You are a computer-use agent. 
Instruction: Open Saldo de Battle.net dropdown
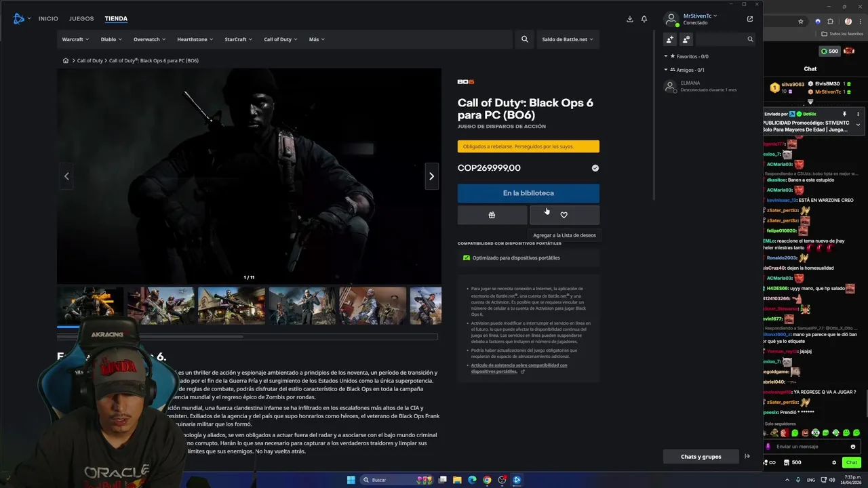point(568,39)
